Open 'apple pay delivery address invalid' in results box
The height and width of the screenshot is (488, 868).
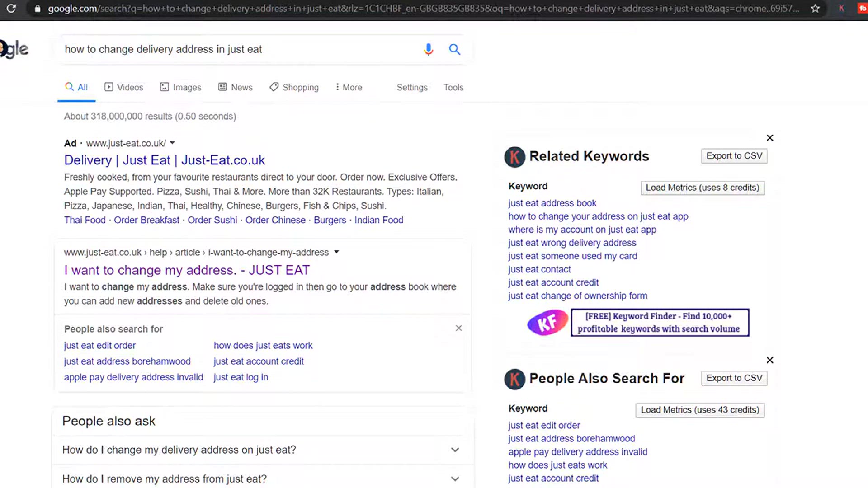tap(133, 377)
